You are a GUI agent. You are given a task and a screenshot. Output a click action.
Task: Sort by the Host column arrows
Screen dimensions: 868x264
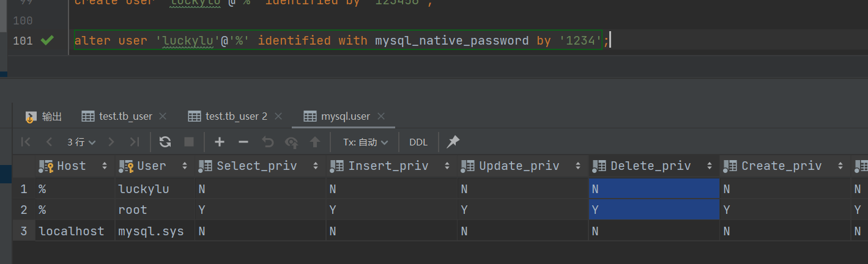105,166
